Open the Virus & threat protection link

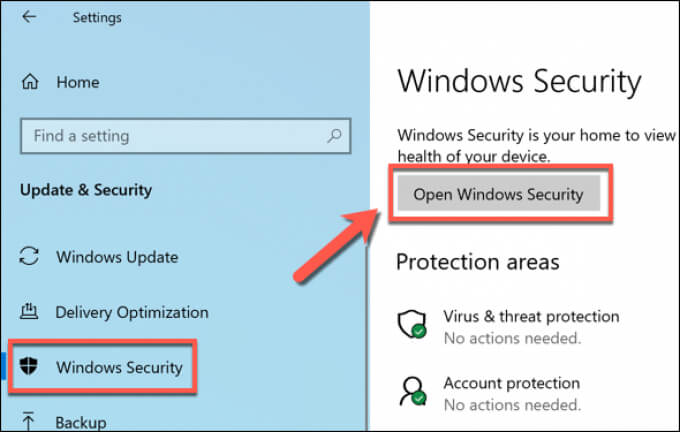(x=531, y=317)
